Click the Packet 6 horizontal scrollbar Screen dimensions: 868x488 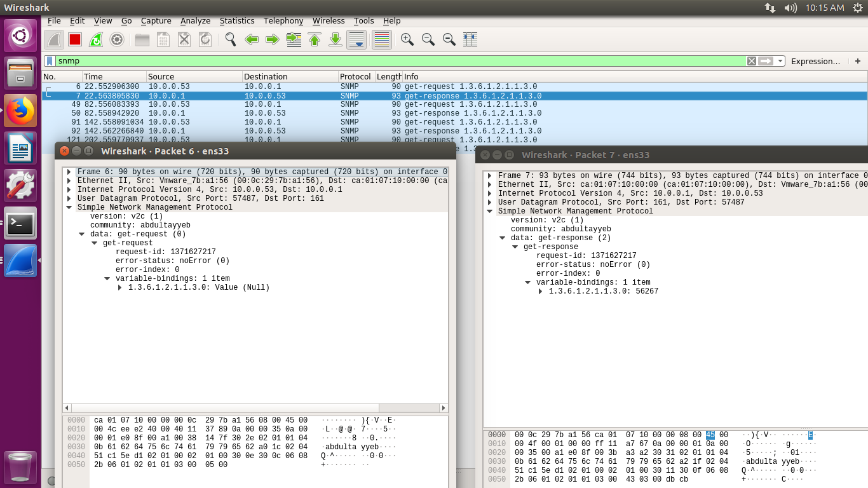click(254, 408)
